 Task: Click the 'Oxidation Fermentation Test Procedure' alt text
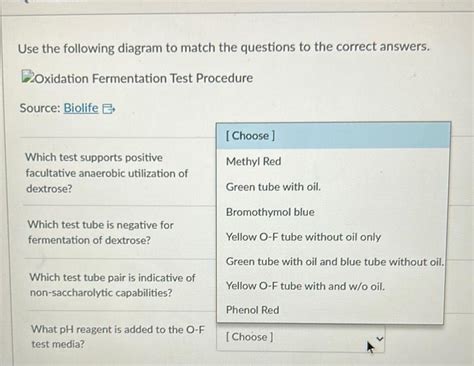[x=144, y=79]
